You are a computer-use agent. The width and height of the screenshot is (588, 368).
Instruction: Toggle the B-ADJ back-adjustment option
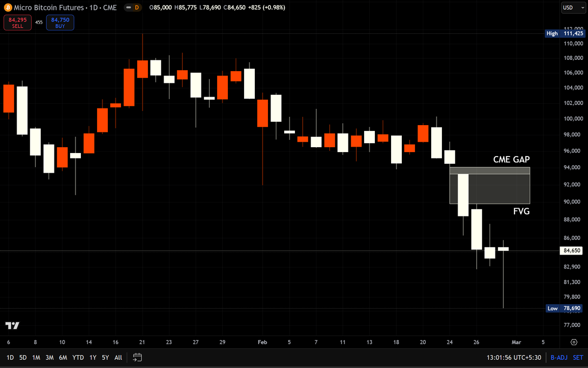(559, 358)
